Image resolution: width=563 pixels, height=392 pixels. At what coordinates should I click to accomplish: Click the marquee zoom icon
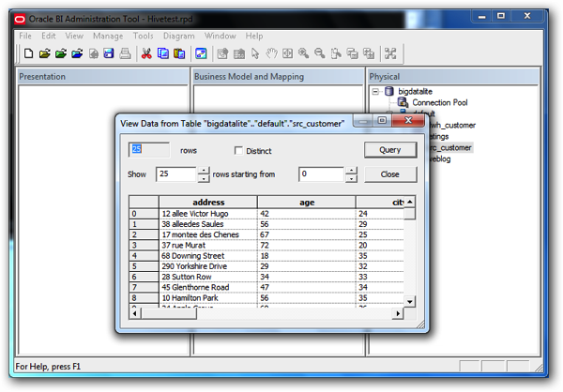click(x=336, y=53)
